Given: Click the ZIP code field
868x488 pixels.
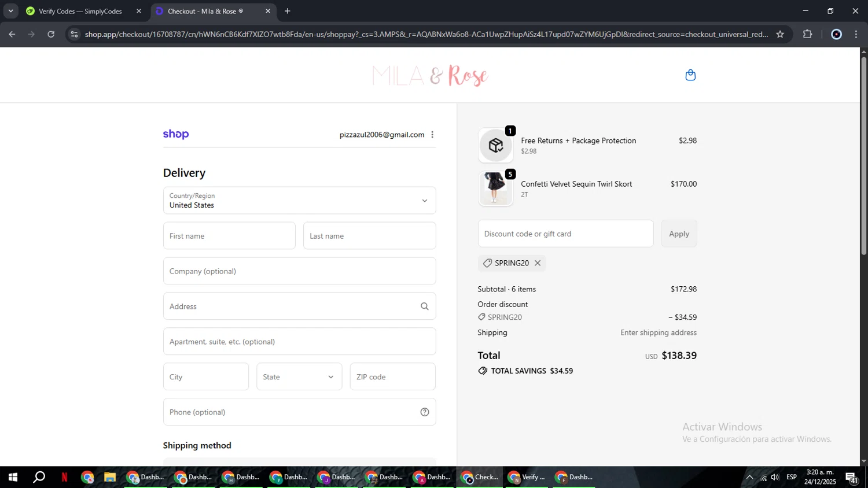Looking at the screenshot, I should (x=392, y=377).
